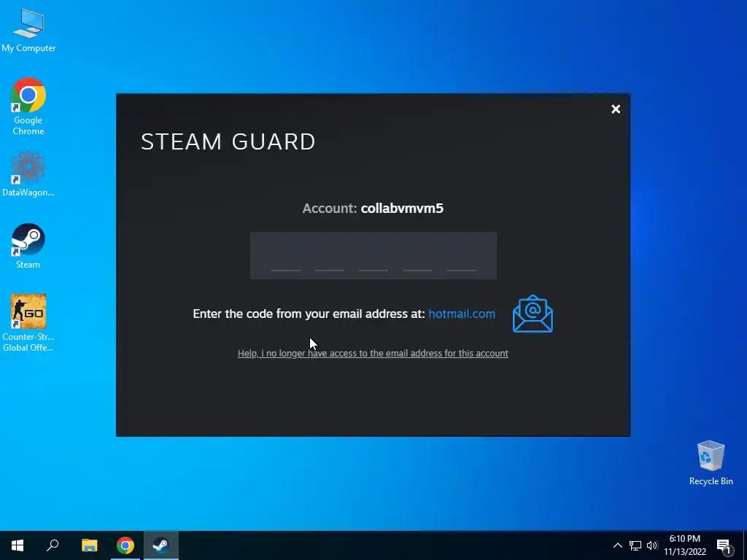The width and height of the screenshot is (747, 560).
Task: Close the Steam Guard dialog
Action: point(616,109)
